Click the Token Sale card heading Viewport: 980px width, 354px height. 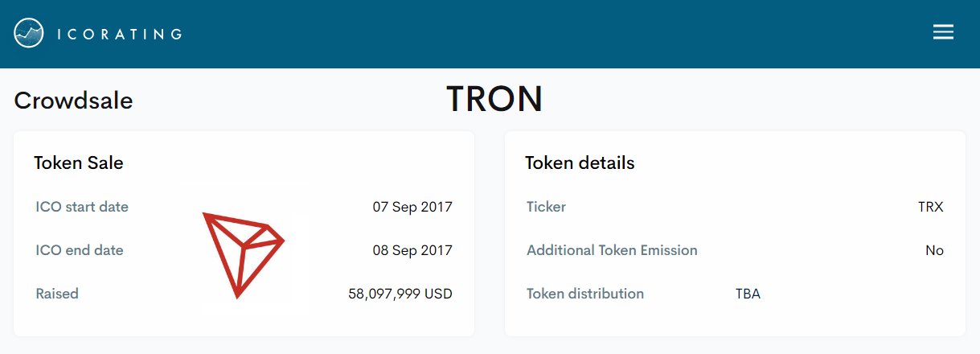[79, 163]
